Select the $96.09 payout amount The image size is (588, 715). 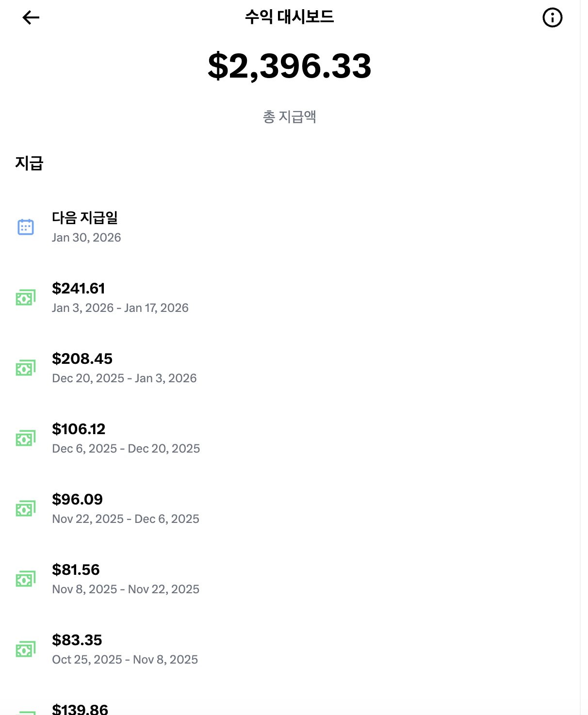point(77,500)
